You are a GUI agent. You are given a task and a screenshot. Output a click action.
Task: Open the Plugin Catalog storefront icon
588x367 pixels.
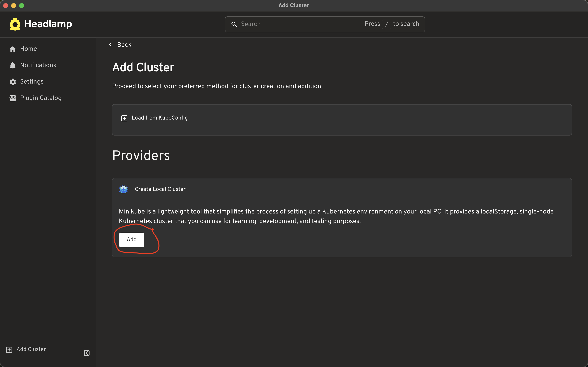point(13,98)
